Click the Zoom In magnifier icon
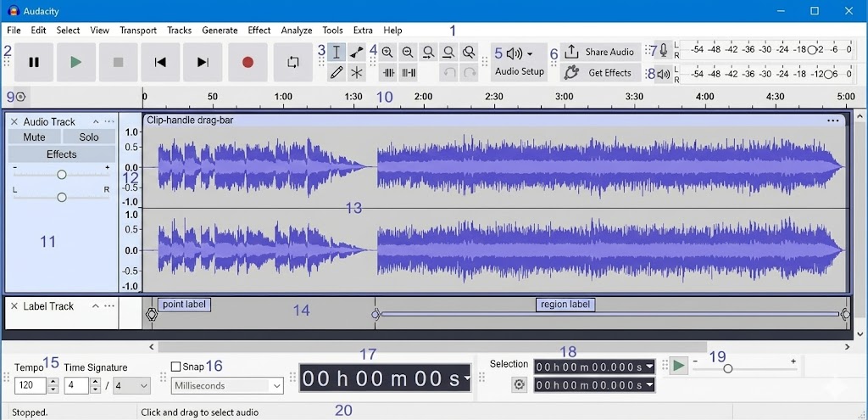 (387, 53)
